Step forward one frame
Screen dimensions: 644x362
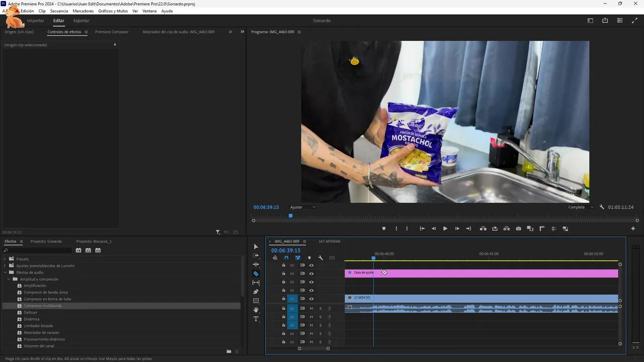tap(457, 229)
